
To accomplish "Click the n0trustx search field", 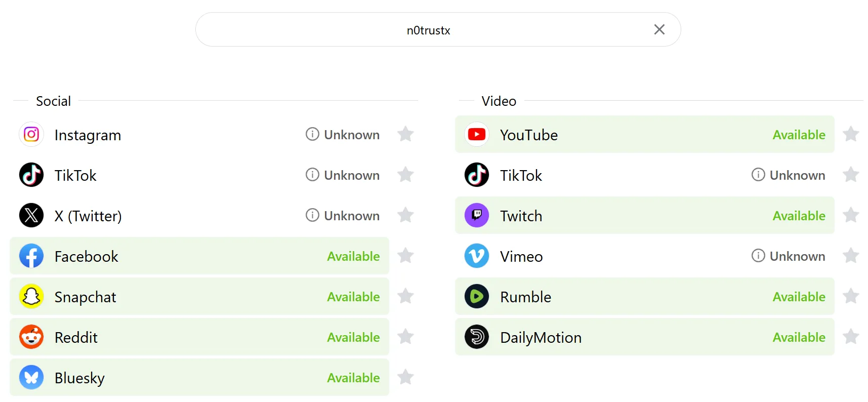I will [x=428, y=30].
